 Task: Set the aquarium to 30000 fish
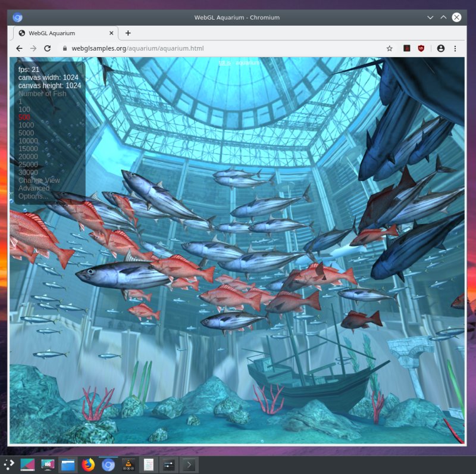(27, 172)
